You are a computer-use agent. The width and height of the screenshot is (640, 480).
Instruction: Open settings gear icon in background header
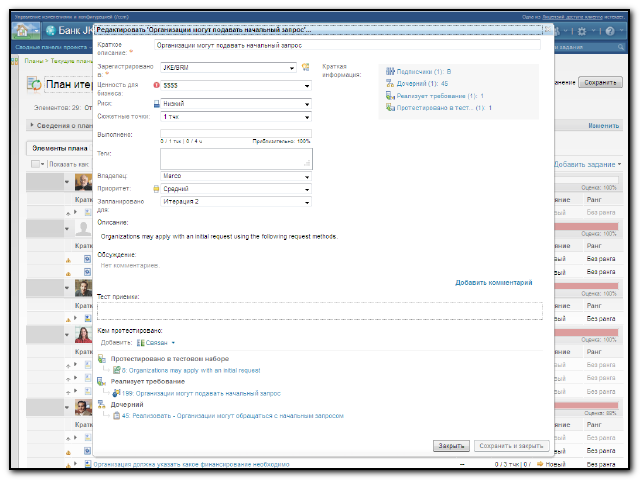[x=582, y=31]
